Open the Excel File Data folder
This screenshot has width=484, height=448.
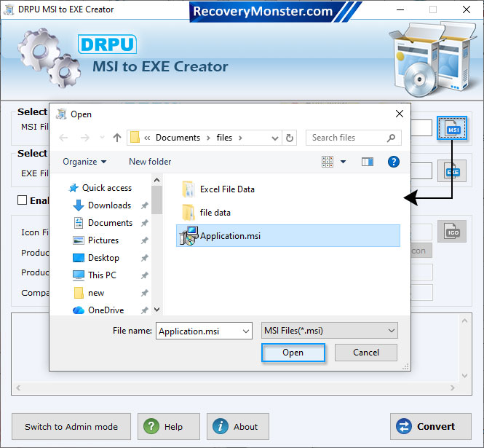pos(226,189)
